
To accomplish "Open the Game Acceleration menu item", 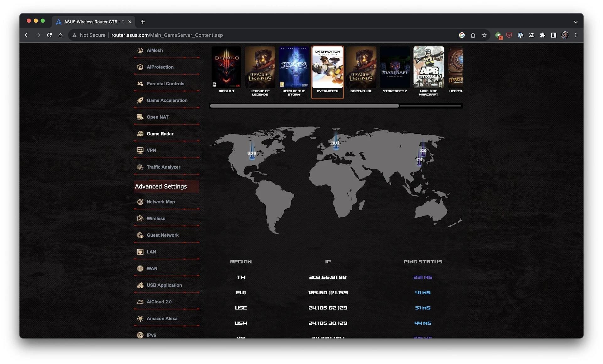I will 167,100.
